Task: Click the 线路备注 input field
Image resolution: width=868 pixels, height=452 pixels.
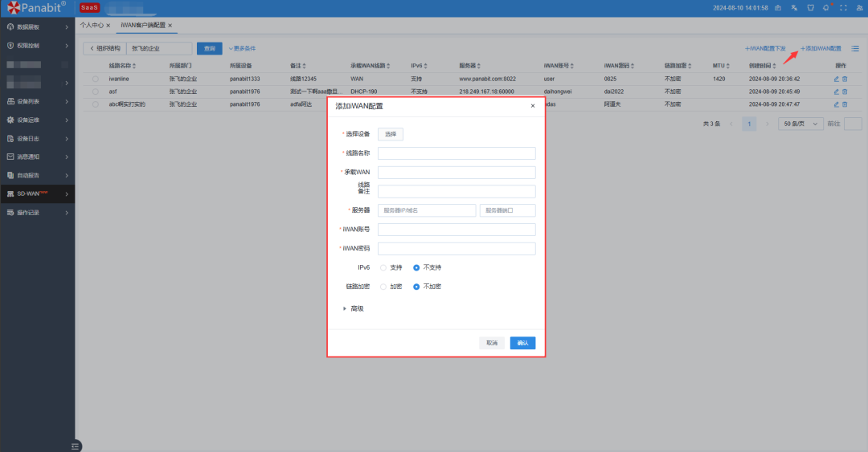Action: (457, 191)
